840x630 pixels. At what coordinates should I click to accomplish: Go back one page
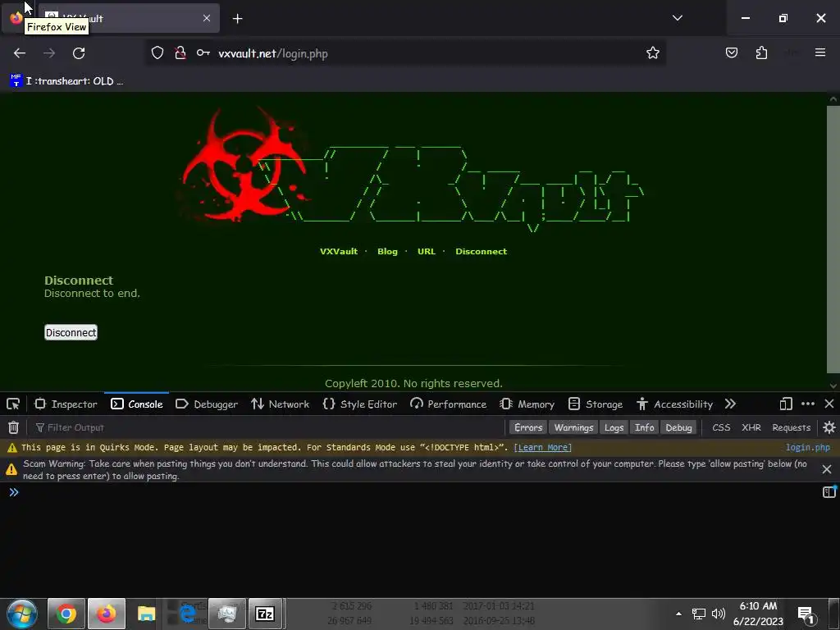(x=20, y=53)
